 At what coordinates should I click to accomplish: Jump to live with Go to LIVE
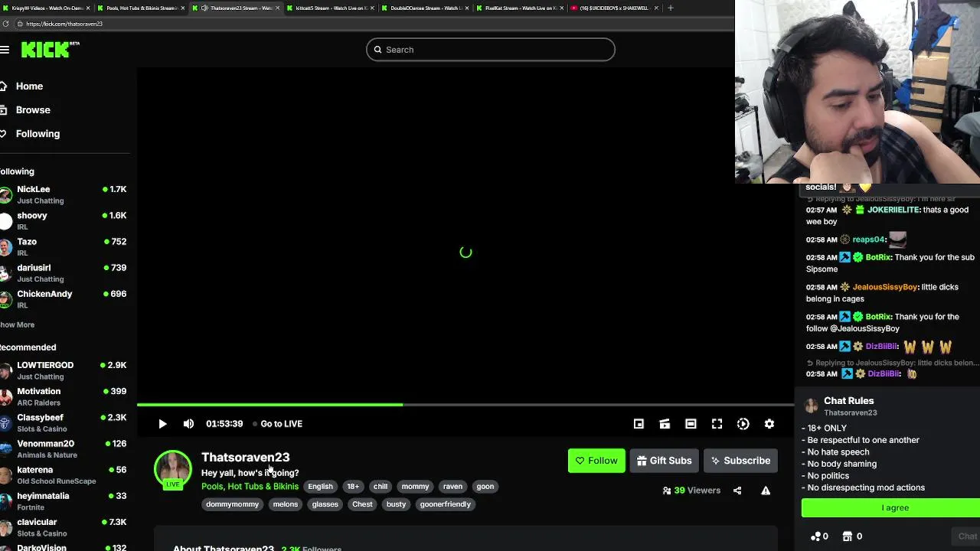(x=277, y=424)
